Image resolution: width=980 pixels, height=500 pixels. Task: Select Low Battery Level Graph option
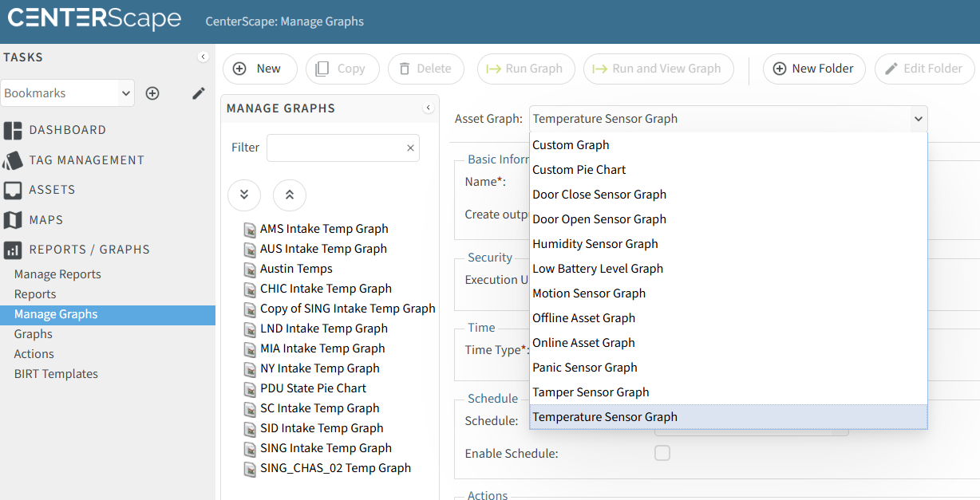[x=728, y=269]
